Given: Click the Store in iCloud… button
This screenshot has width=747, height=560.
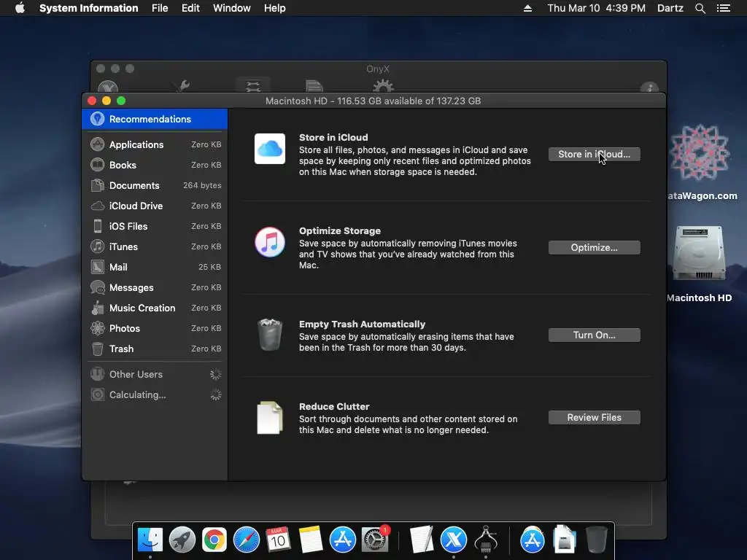Looking at the screenshot, I should 594,155.
